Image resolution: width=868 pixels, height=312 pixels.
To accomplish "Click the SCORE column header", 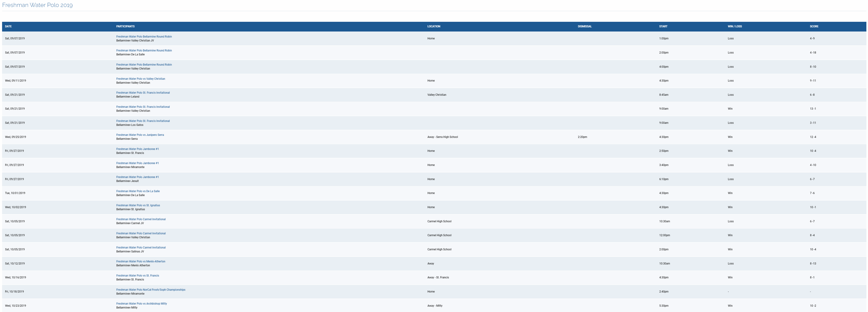I will (x=814, y=26).
